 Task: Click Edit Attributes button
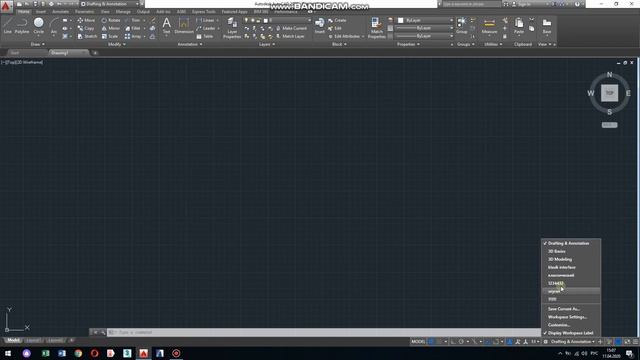[x=346, y=36]
